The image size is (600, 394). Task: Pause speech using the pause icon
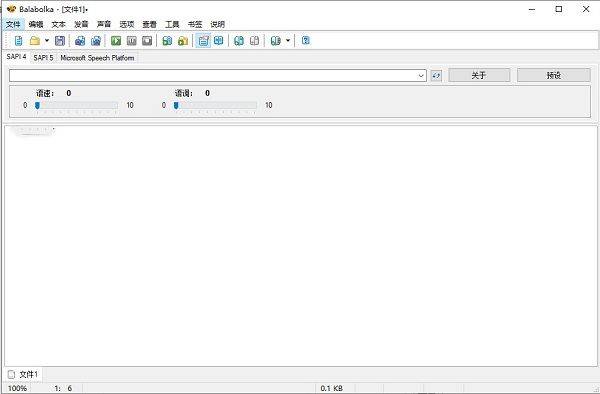point(132,41)
